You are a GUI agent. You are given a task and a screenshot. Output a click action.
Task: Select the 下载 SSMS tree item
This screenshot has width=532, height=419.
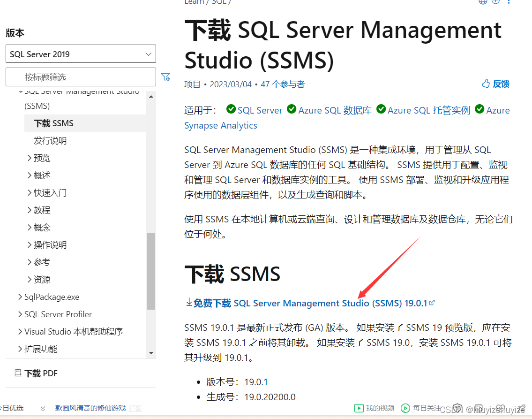pyautogui.click(x=85, y=123)
